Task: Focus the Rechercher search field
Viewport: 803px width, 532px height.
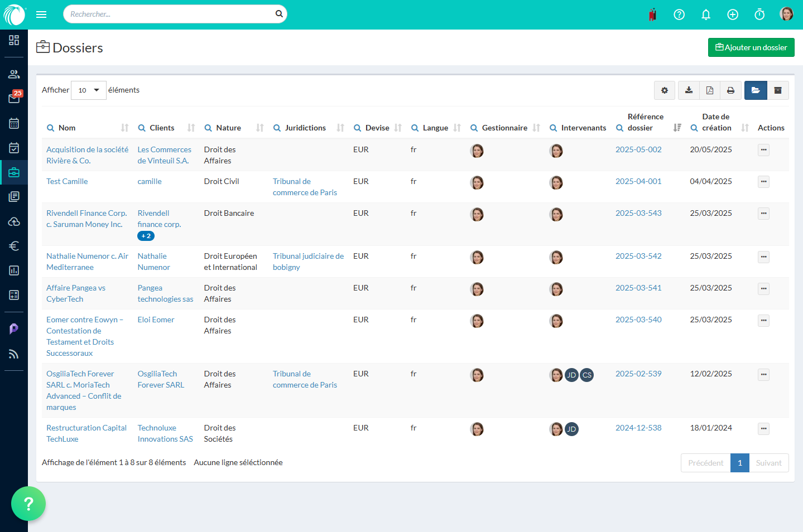Action: point(170,14)
